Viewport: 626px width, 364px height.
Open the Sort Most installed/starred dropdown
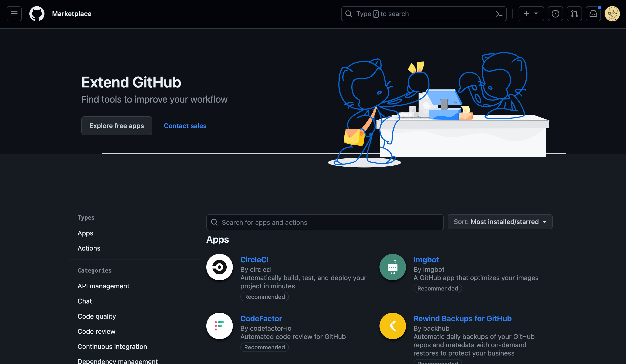(500, 221)
